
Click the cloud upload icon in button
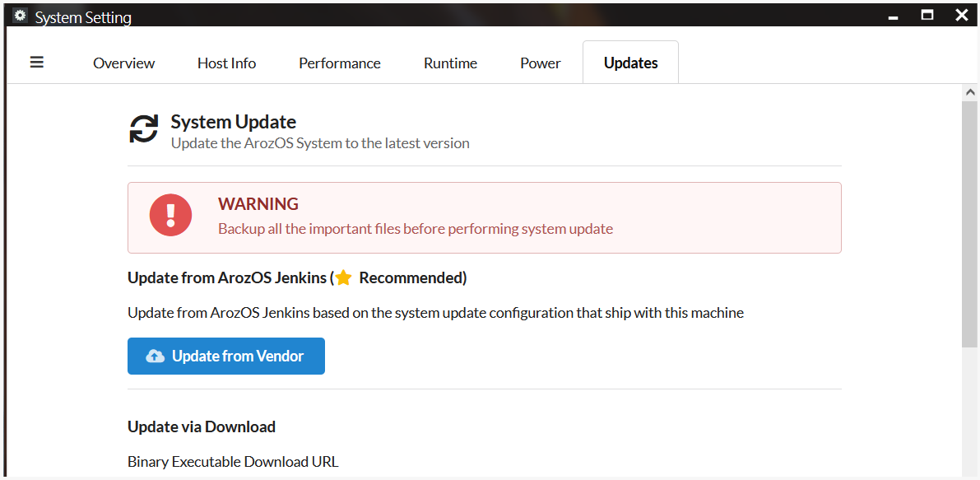pyautogui.click(x=155, y=357)
